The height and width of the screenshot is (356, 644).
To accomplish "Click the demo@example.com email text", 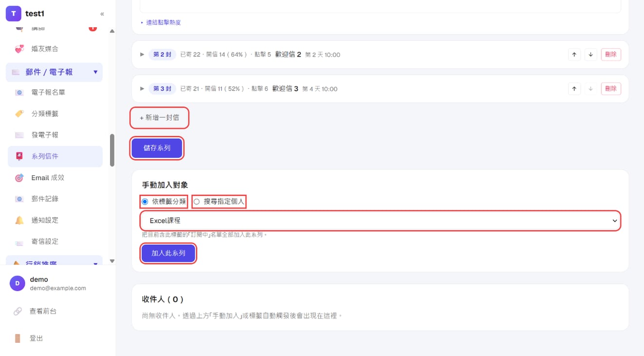I will coord(58,288).
